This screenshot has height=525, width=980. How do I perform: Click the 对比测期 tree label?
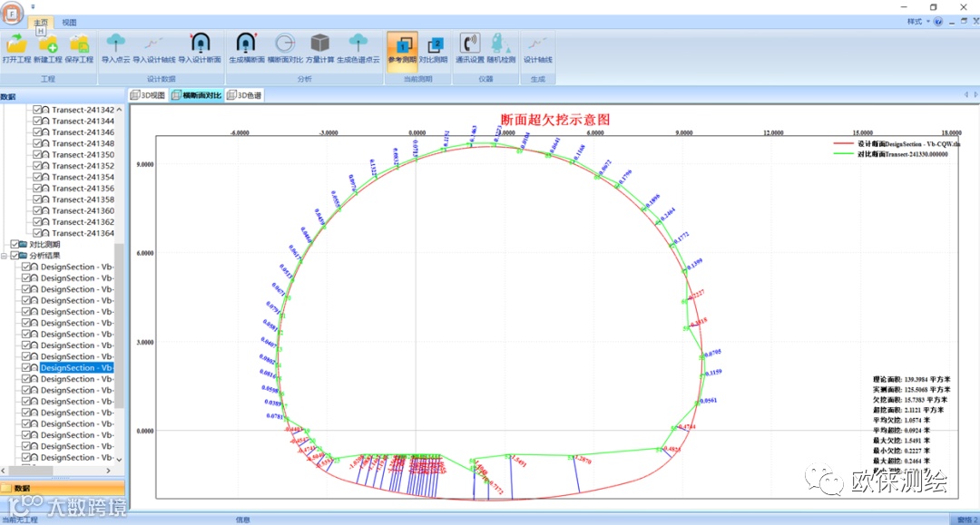pyautogui.click(x=44, y=245)
